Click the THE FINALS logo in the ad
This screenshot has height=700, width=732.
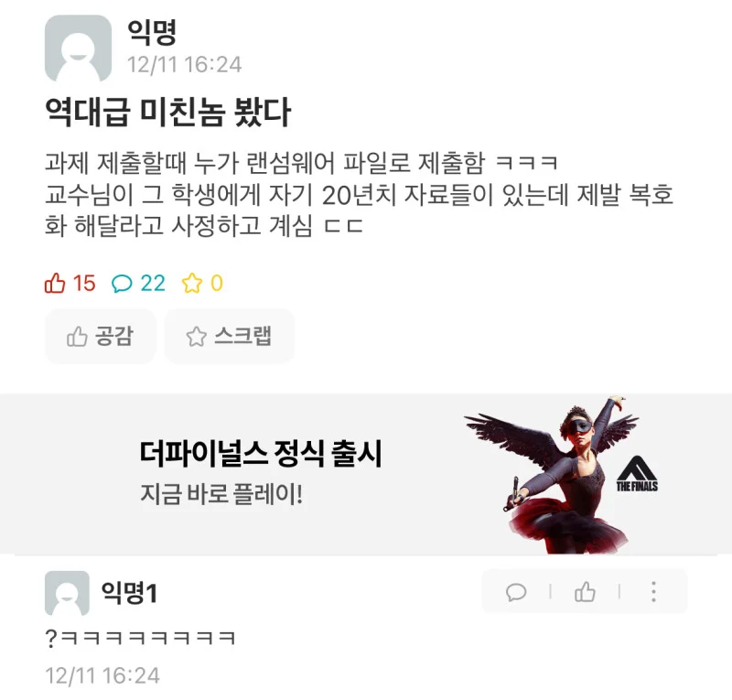(x=637, y=474)
